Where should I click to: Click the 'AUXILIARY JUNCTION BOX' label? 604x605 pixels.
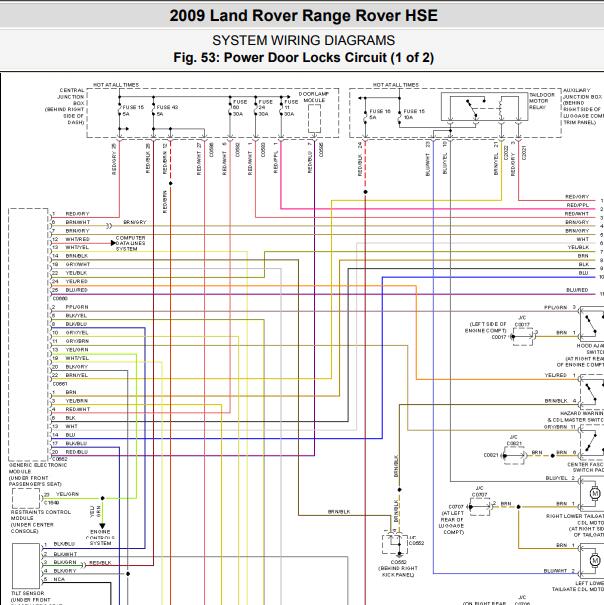[582, 93]
